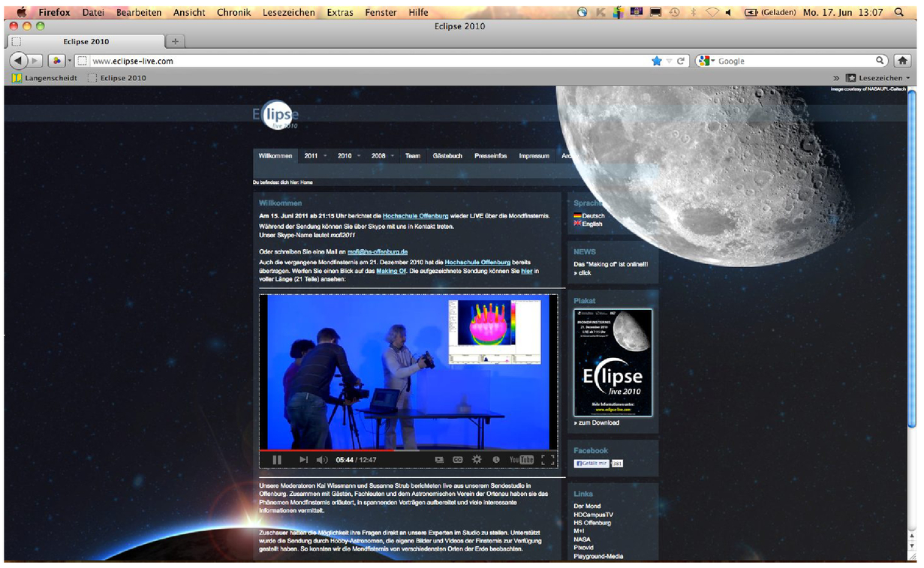Image resolution: width=924 pixels, height=568 pixels.
Task: Click the Watch Later clock icon
Action: pos(496,460)
